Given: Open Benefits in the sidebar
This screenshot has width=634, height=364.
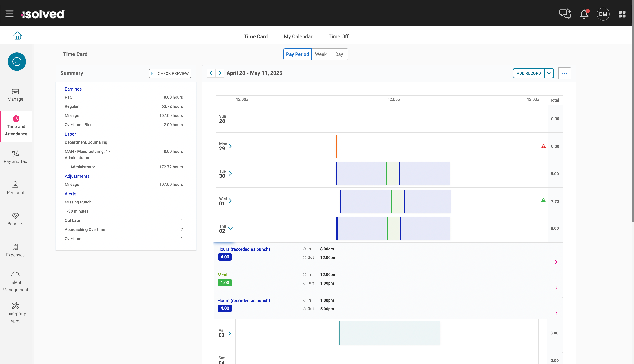Looking at the screenshot, I should point(15,219).
